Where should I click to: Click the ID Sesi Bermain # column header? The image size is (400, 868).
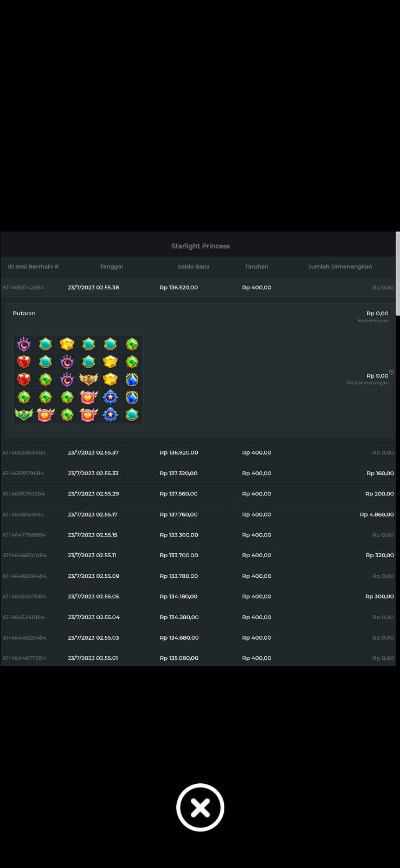[x=33, y=266]
